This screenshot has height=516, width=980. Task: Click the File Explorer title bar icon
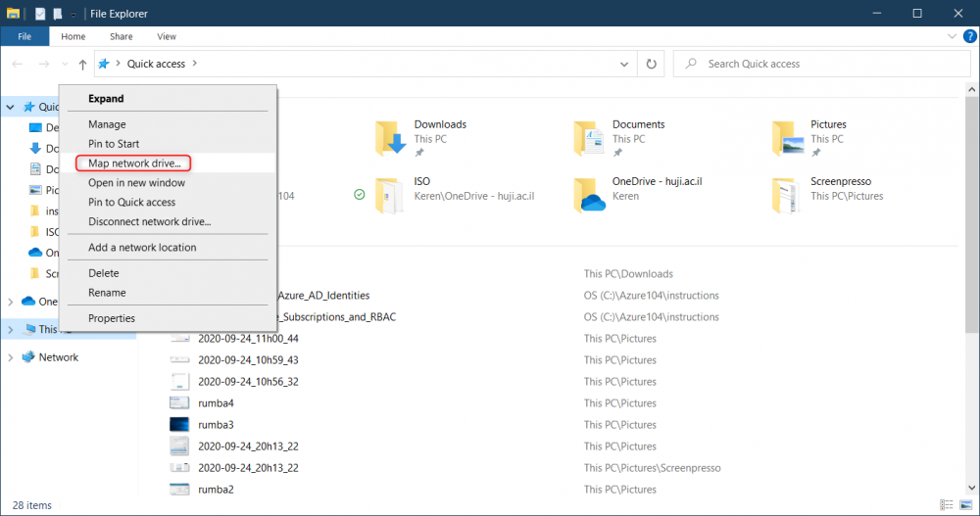click(x=13, y=13)
